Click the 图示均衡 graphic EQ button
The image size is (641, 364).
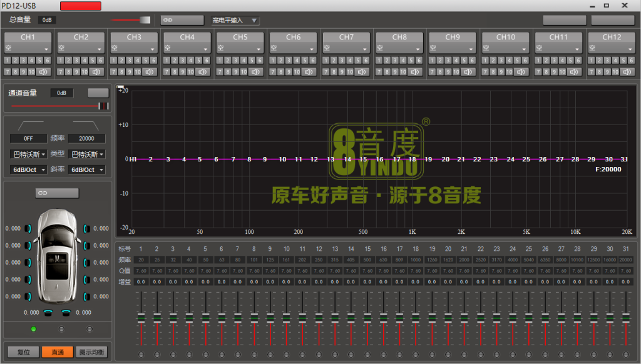click(91, 351)
